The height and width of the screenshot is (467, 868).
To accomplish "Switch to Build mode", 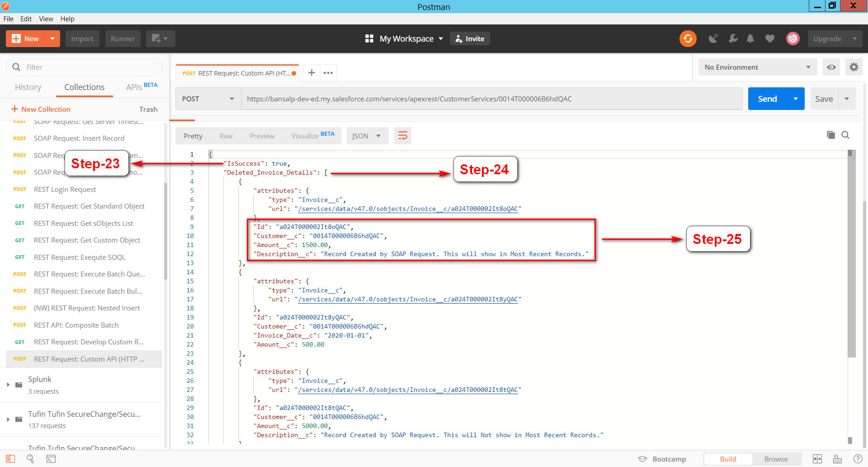I will (x=728, y=459).
